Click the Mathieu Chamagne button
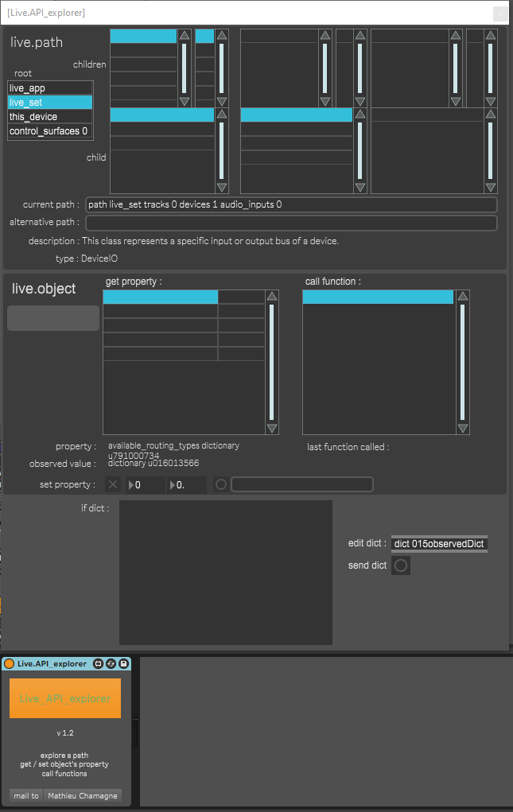This screenshot has height=812, width=513. (x=83, y=795)
